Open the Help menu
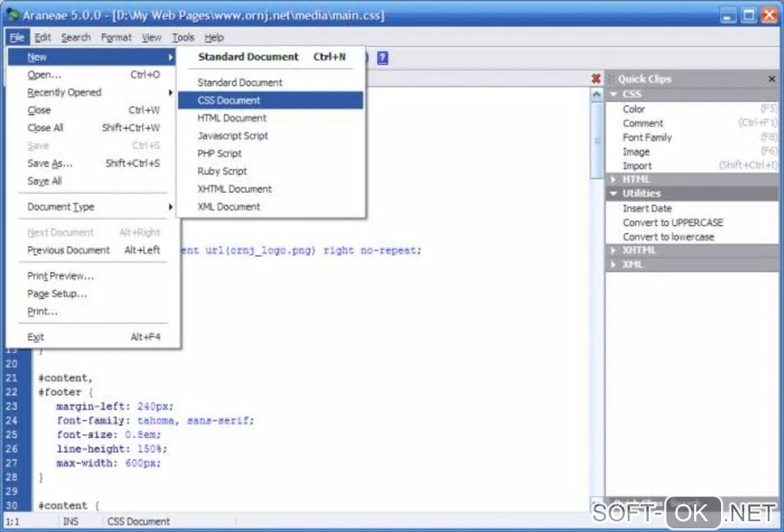Viewport: 784px width, 532px height. tap(214, 38)
